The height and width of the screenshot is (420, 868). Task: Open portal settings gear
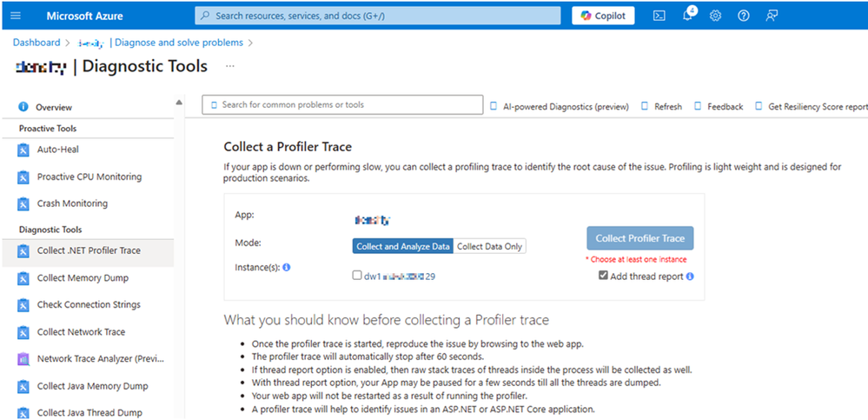pyautogui.click(x=715, y=16)
